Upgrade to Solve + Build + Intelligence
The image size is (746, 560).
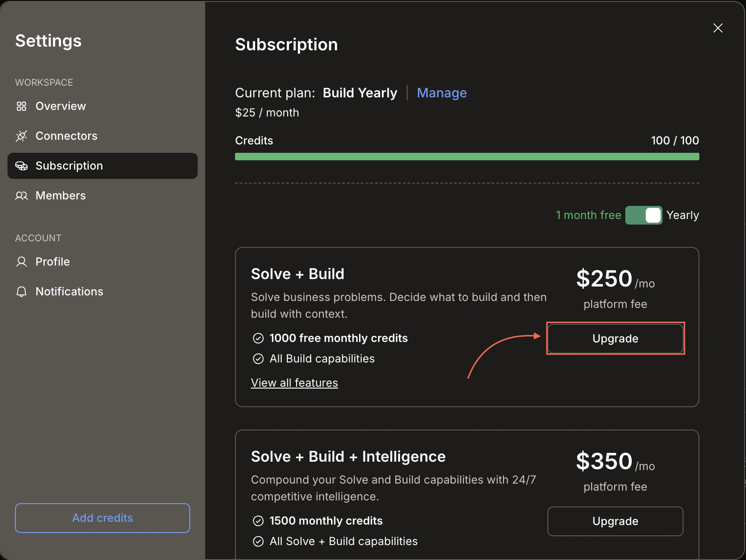click(615, 521)
